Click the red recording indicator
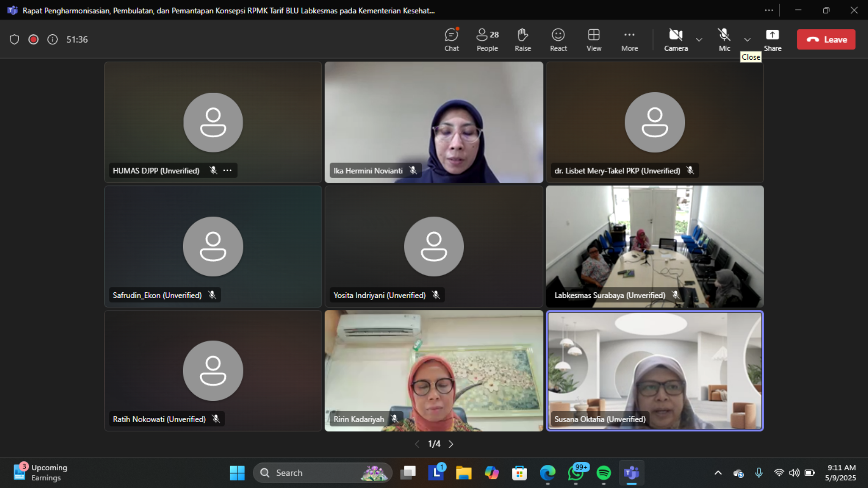This screenshot has width=868, height=488. click(x=33, y=40)
